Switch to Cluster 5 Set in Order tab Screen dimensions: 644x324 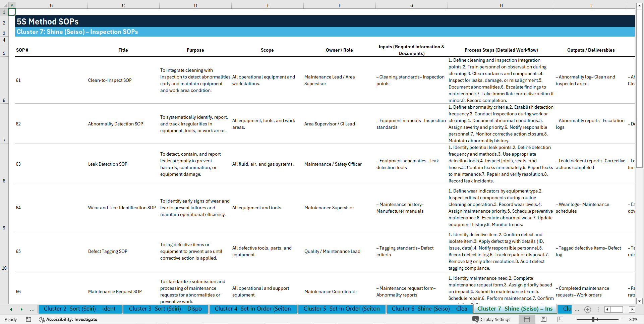point(342,309)
